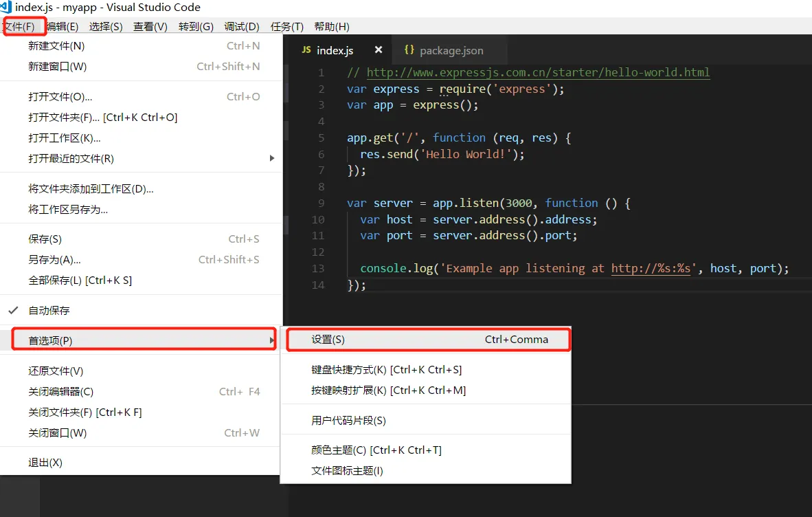Viewport: 812px width, 517px height.
Task: Open 键盘快捷方式(K) keyboard shortcuts
Action: coord(426,370)
